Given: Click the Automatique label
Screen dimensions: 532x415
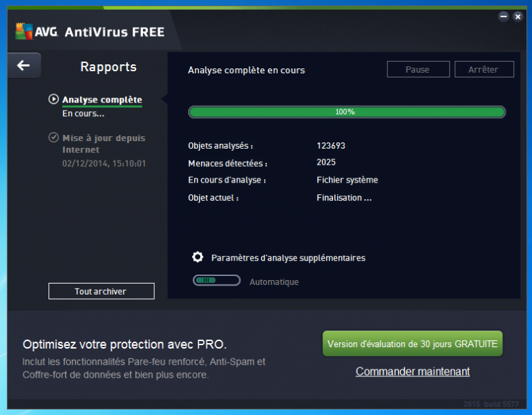Looking at the screenshot, I should [x=274, y=282].
